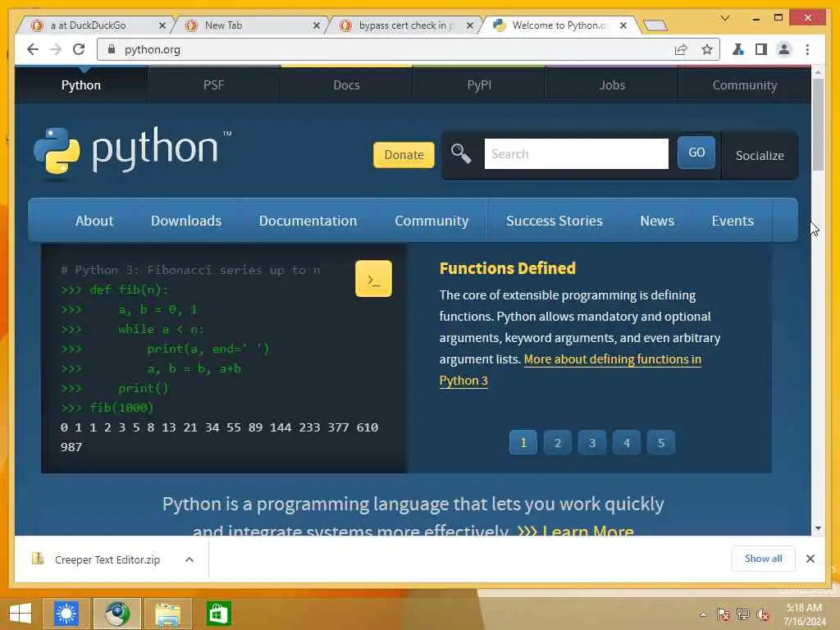Open Community in the blue main navigation
840x630 pixels.
click(431, 221)
